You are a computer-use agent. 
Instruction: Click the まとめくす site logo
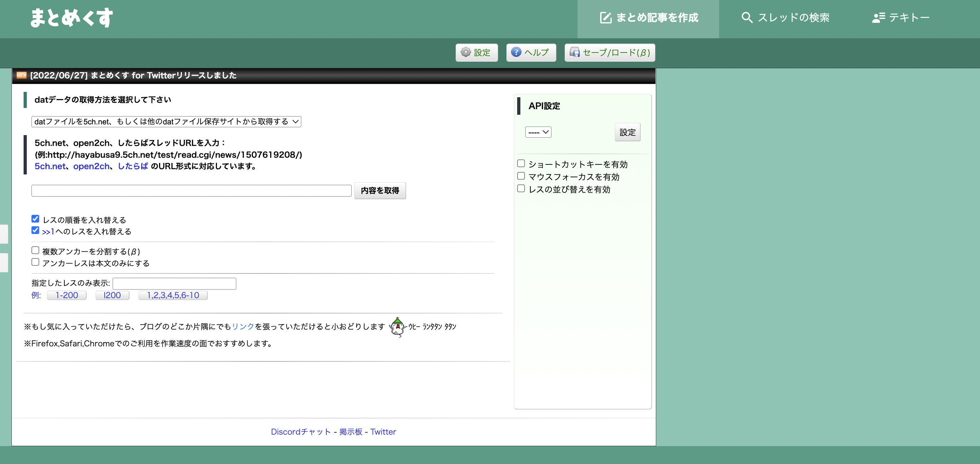coord(71,18)
